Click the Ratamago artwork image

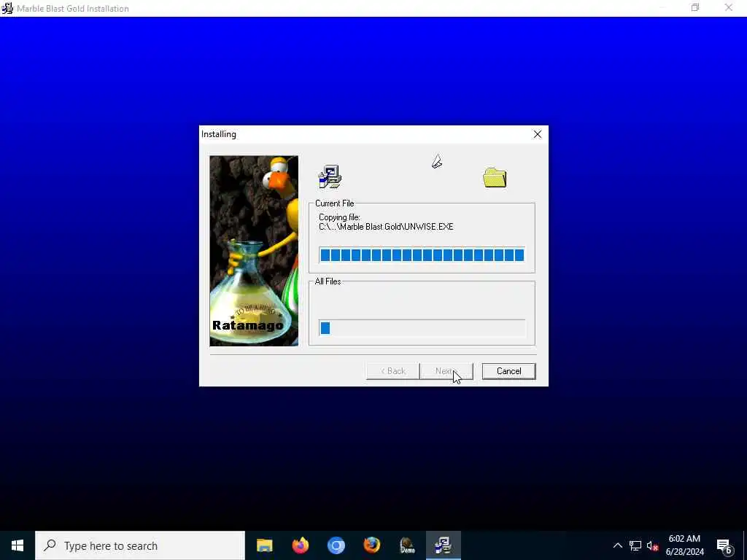click(x=254, y=251)
